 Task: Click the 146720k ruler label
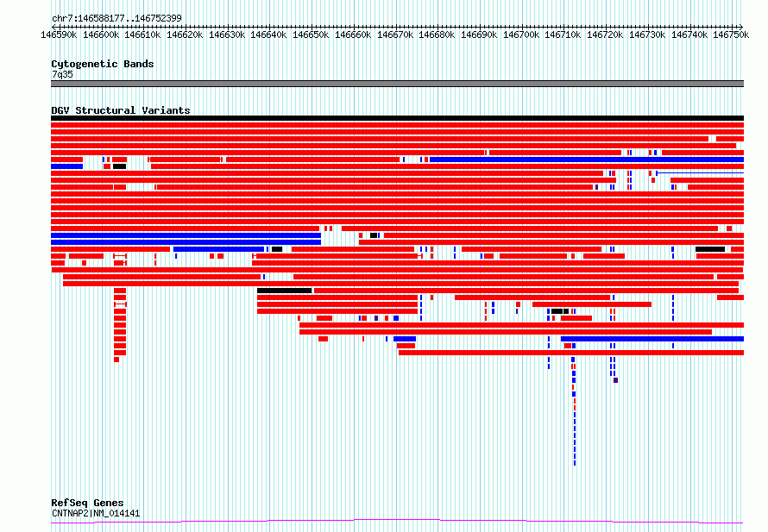coord(604,34)
